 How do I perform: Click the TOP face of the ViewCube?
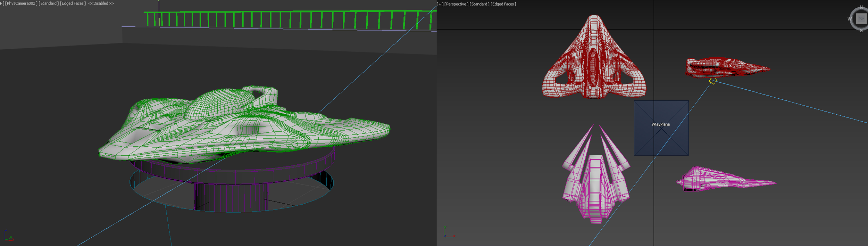pyautogui.click(x=861, y=19)
